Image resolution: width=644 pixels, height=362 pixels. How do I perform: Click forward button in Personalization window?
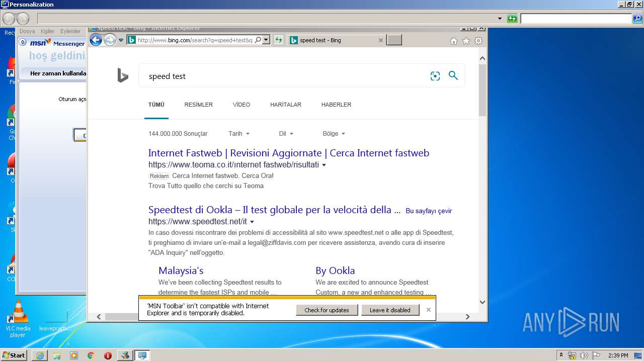23,19
